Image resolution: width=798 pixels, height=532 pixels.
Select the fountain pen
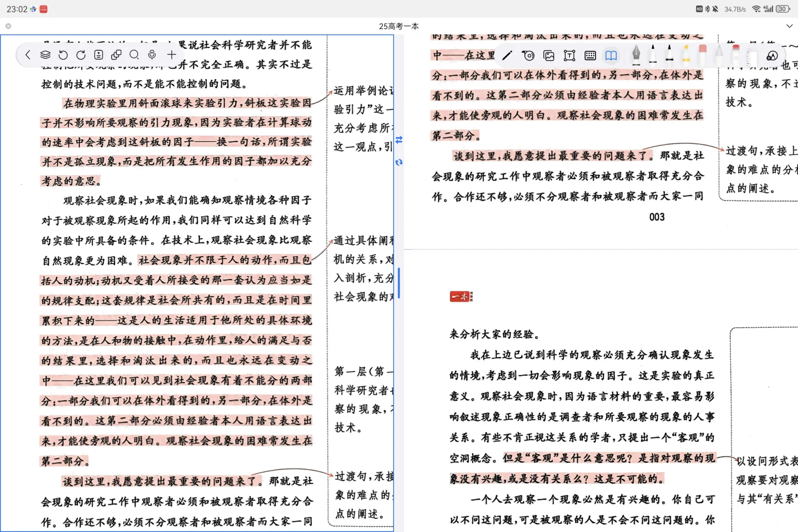point(636,55)
